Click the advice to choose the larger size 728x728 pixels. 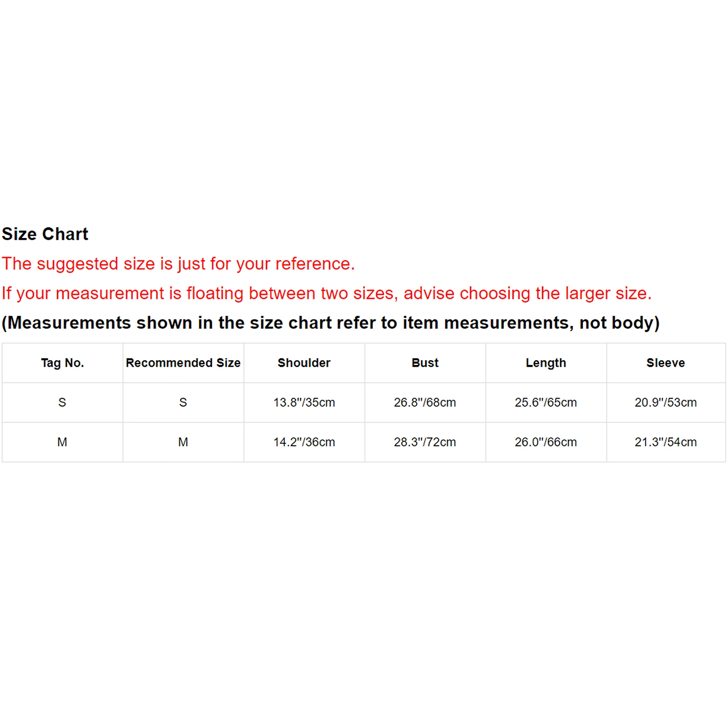326,293
